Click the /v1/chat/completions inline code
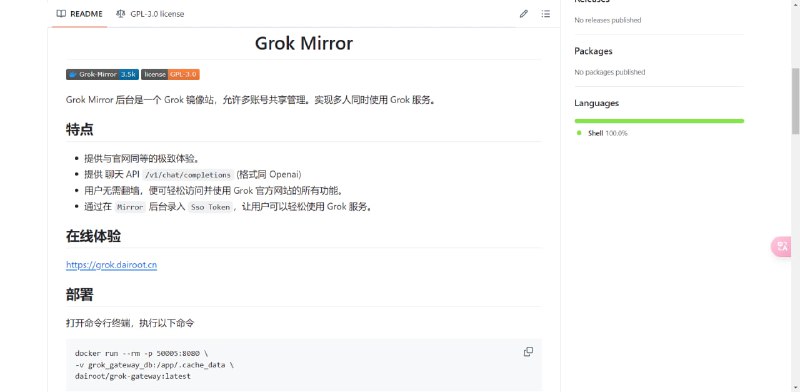The image size is (800, 392). click(188, 175)
